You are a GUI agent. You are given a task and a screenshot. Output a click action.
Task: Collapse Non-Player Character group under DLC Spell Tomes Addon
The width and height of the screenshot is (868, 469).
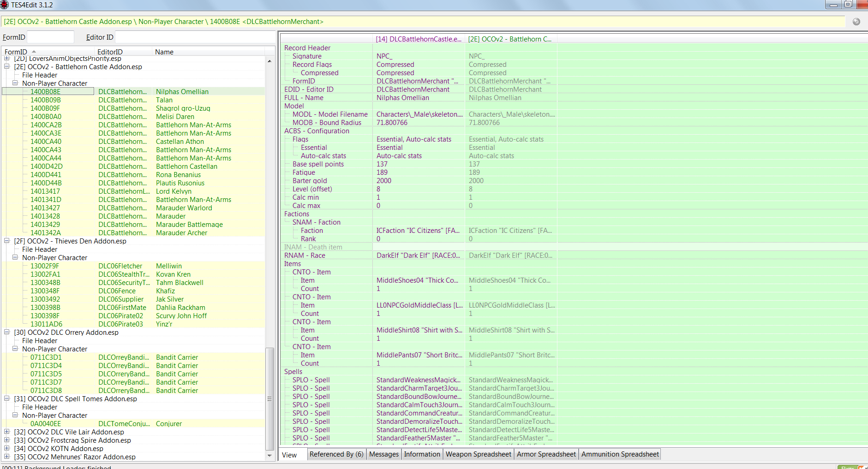click(x=15, y=415)
